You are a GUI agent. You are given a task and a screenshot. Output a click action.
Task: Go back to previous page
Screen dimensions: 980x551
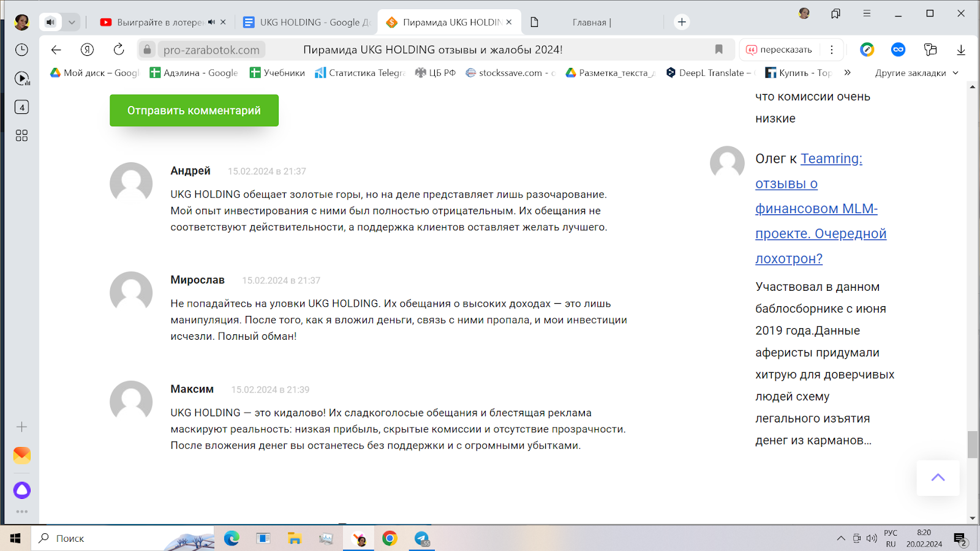tap(56, 50)
